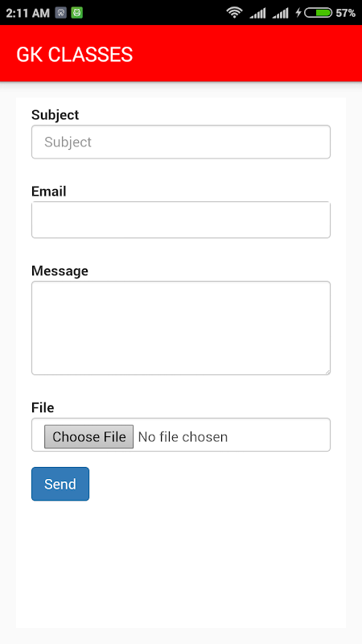This screenshot has width=362, height=644.
Task: Click the Message field label
Action: (60, 271)
